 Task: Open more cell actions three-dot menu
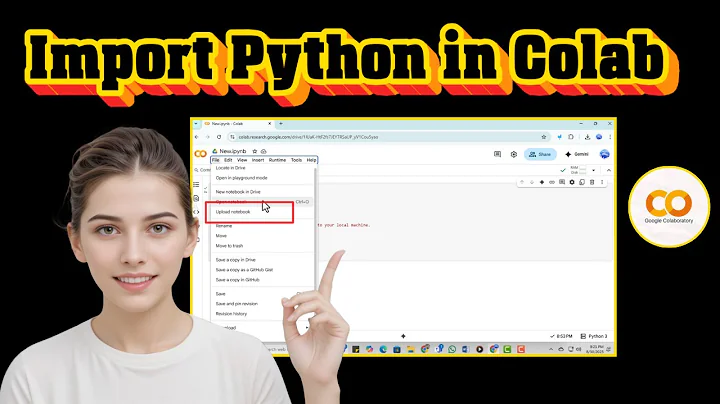[x=602, y=182]
